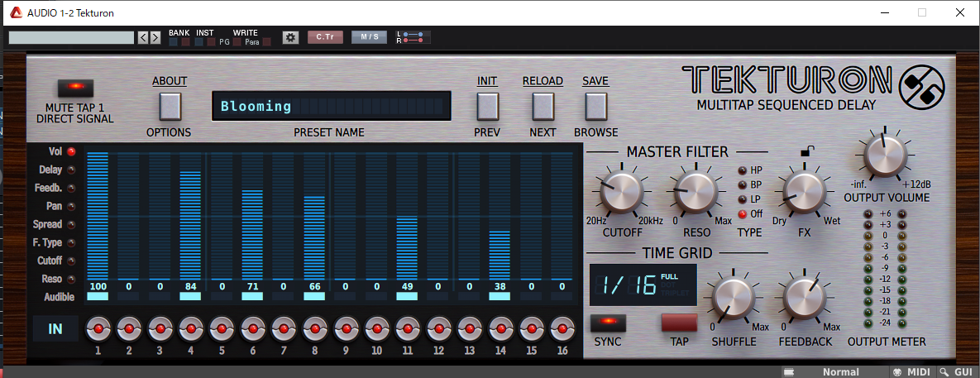
Task: Click the master filter RESO knob
Action: coord(695,193)
